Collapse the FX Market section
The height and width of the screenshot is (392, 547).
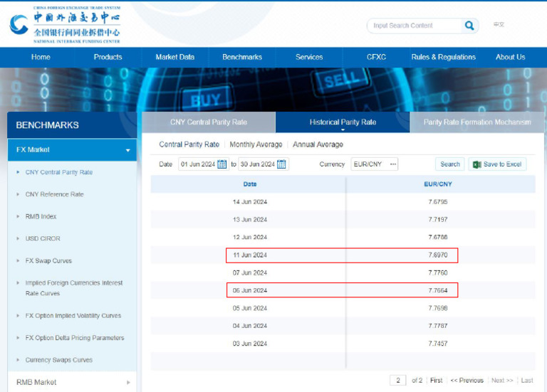pyautogui.click(x=128, y=150)
